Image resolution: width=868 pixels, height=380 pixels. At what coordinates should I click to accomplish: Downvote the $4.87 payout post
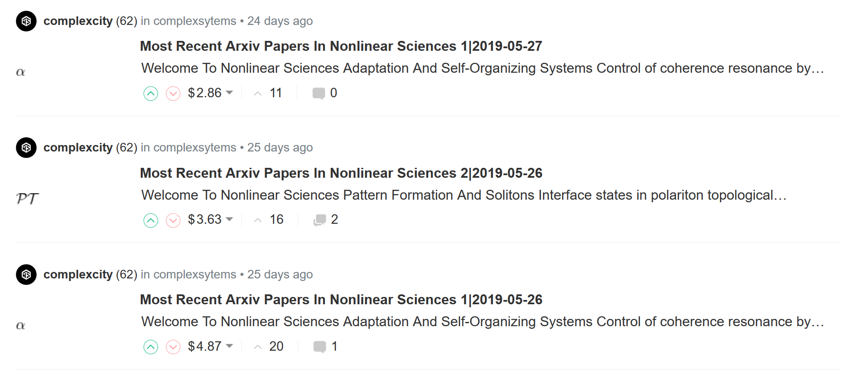(173, 347)
